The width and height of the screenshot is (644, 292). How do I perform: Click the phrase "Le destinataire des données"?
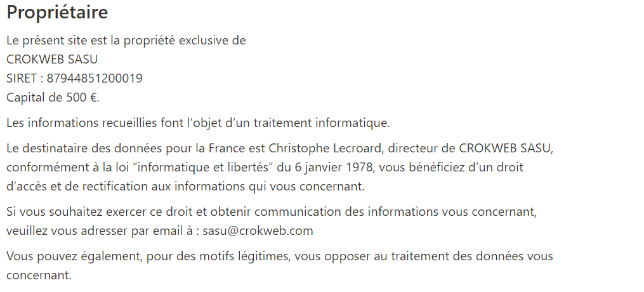pyautogui.click(x=84, y=149)
